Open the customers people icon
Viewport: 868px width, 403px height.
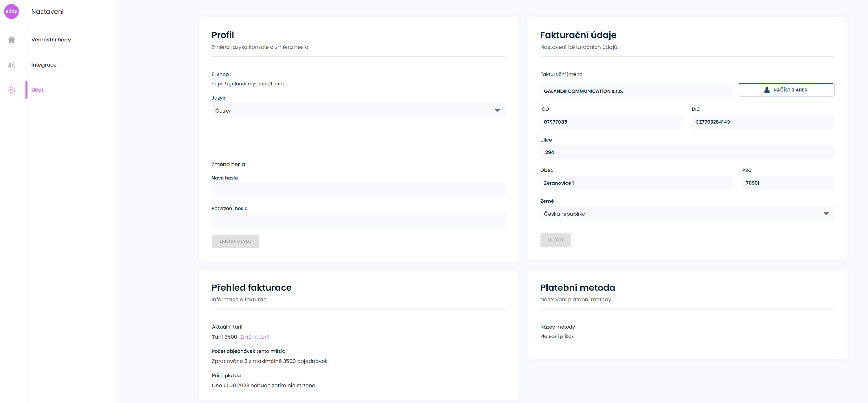(x=12, y=65)
